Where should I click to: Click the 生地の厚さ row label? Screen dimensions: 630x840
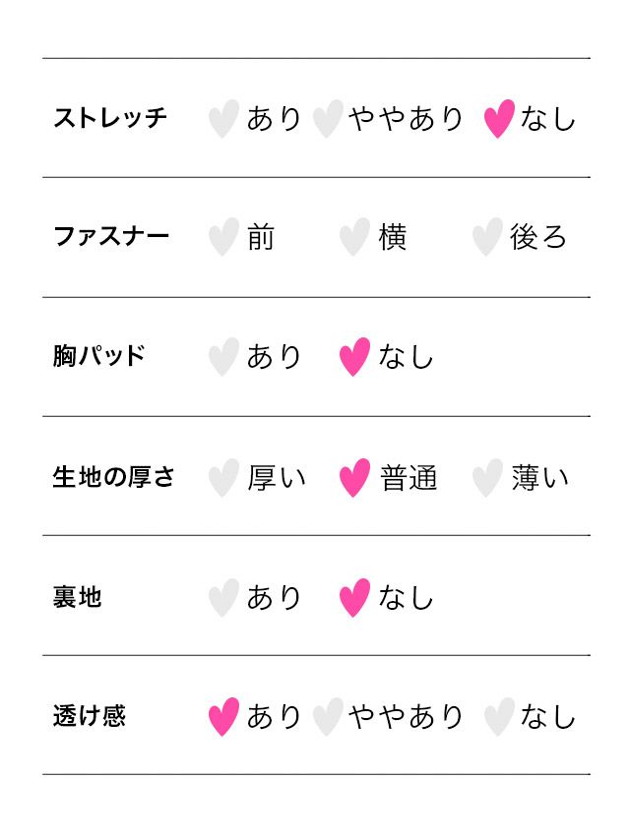click(x=113, y=477)
